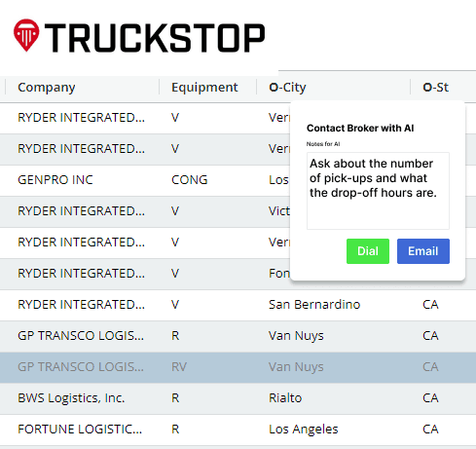Select the GP TRANSCO row with equipment R
Viewport: 476px width, 449px height.
coord(238,336)
